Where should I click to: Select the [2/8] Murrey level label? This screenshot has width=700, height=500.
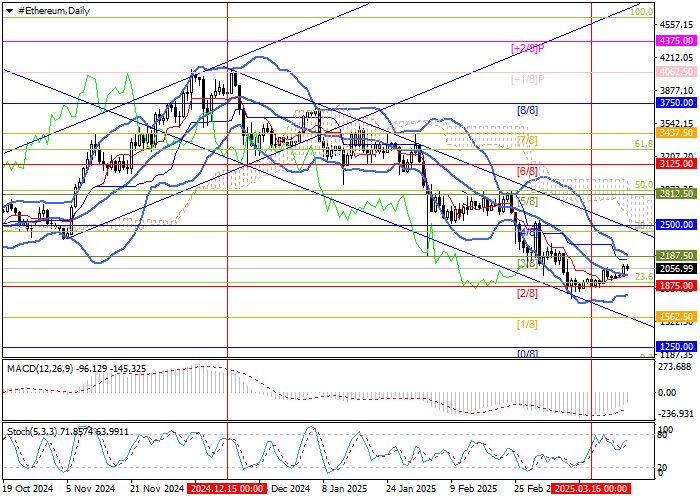pyautogui.click(x=527, y=293)
